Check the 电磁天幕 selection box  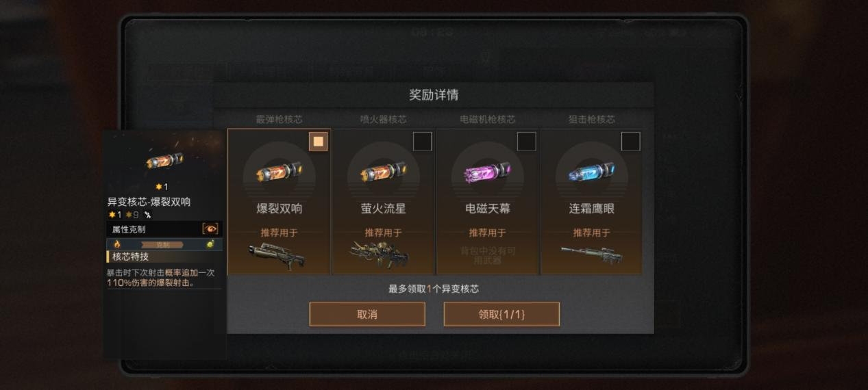pos(526,142)
